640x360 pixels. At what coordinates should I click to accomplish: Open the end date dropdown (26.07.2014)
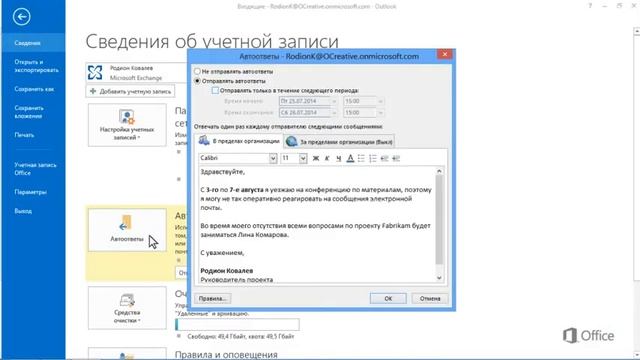pyautogui.click(x=334, y=112)
